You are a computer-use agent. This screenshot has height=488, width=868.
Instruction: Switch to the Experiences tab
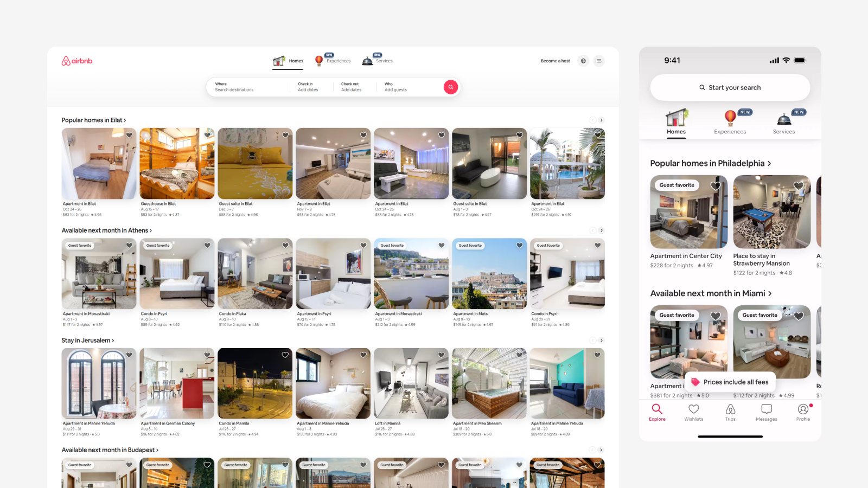(x=333, y=60)
